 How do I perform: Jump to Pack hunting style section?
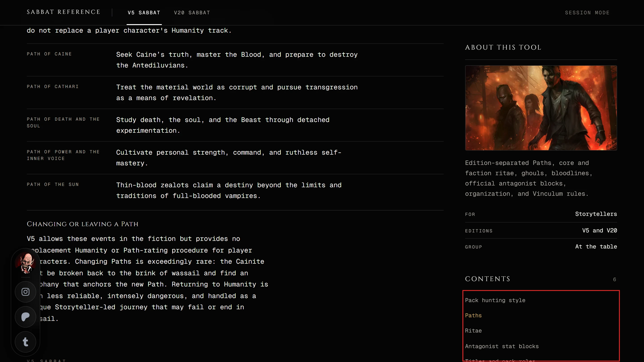click(495, 300)
